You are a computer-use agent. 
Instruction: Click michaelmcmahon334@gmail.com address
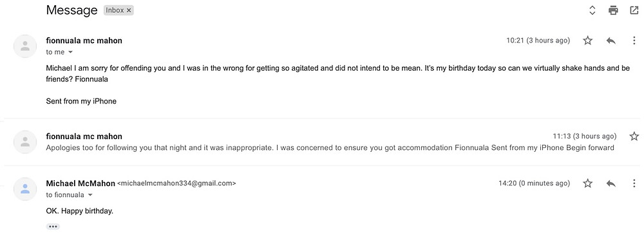[177, 184]
